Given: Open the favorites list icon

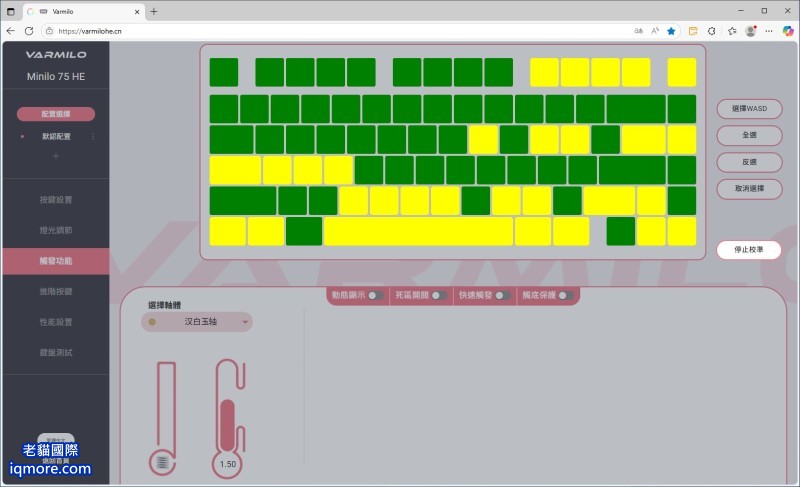Looking at the screenshot, I should point(732,31).
